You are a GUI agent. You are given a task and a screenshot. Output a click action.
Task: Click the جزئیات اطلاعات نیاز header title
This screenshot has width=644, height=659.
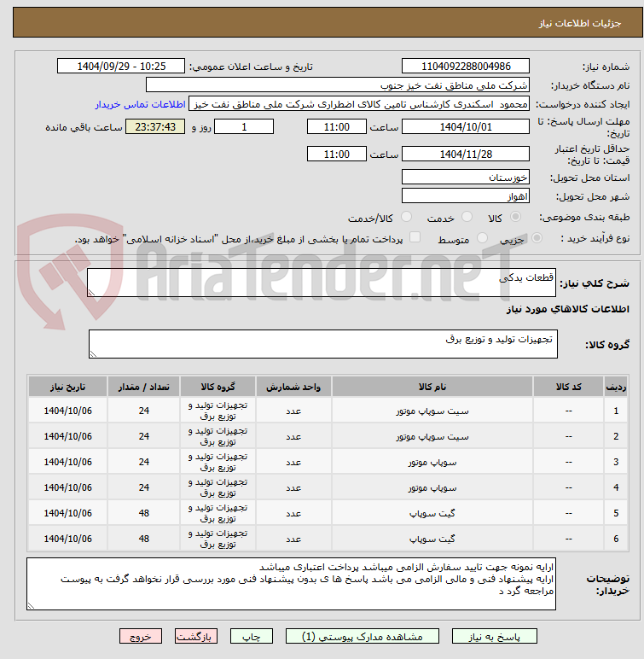(x=580, y=23)
